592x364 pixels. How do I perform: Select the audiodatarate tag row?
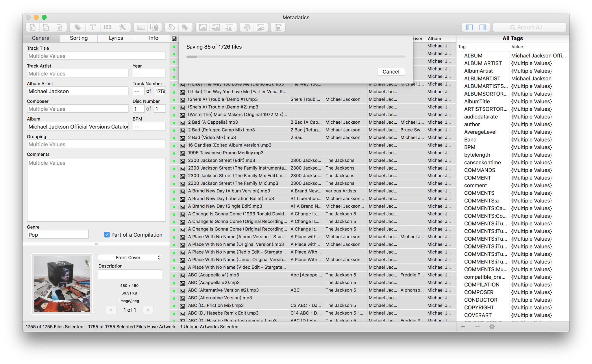click(513, 117)
